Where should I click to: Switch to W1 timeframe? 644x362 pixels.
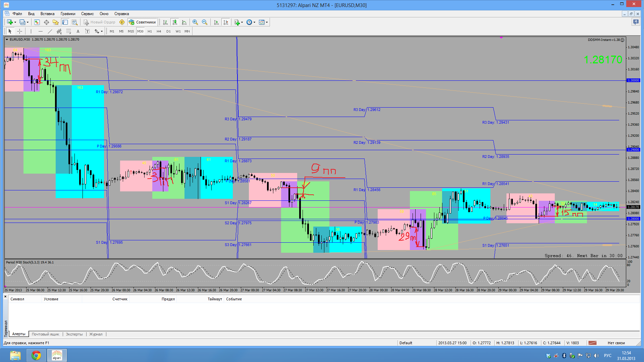click(178, 31)
